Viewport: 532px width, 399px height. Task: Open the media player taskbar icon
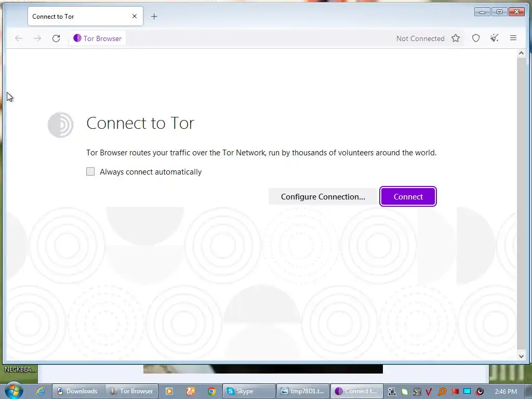169,392
